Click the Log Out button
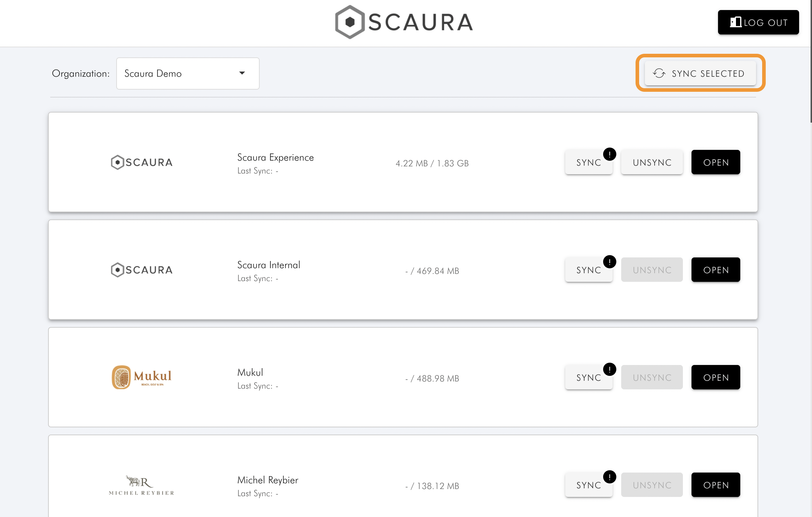This screenshot has height=517, width=812. pos(758,22)
